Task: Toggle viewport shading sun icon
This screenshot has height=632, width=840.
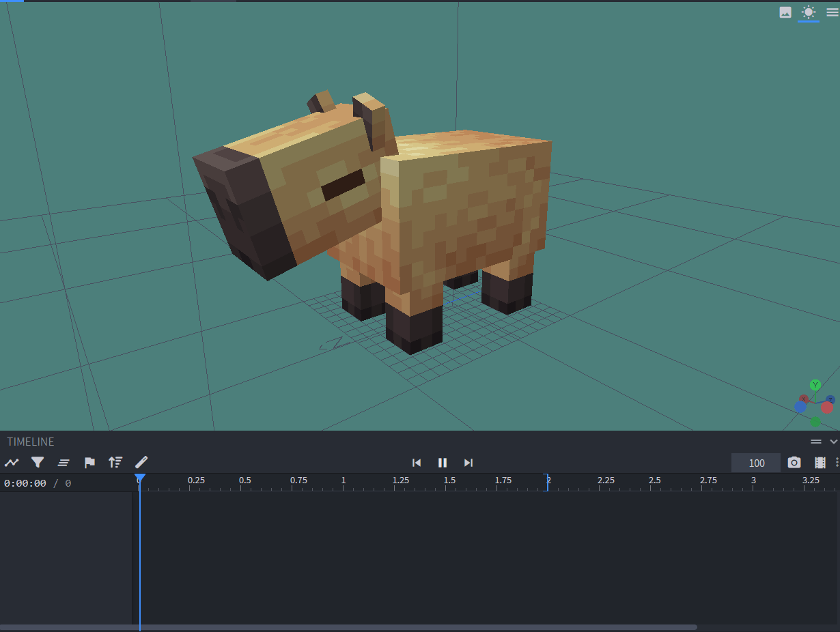Action: point(809,12)
